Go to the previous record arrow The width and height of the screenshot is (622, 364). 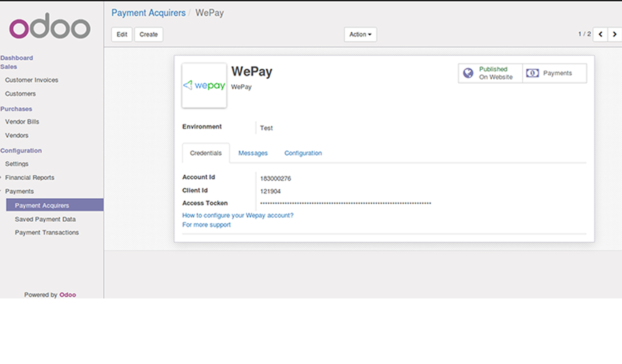tap(600, 34)
